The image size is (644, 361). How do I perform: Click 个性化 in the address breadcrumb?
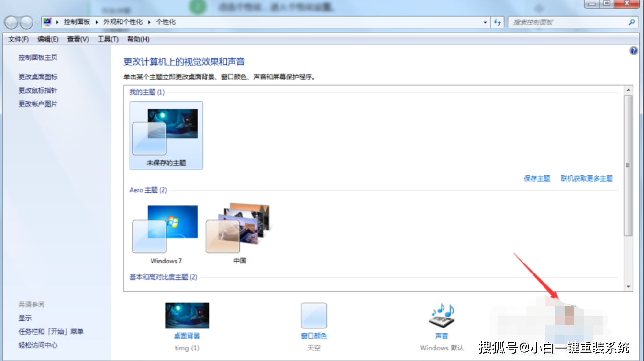click(166, 22)
